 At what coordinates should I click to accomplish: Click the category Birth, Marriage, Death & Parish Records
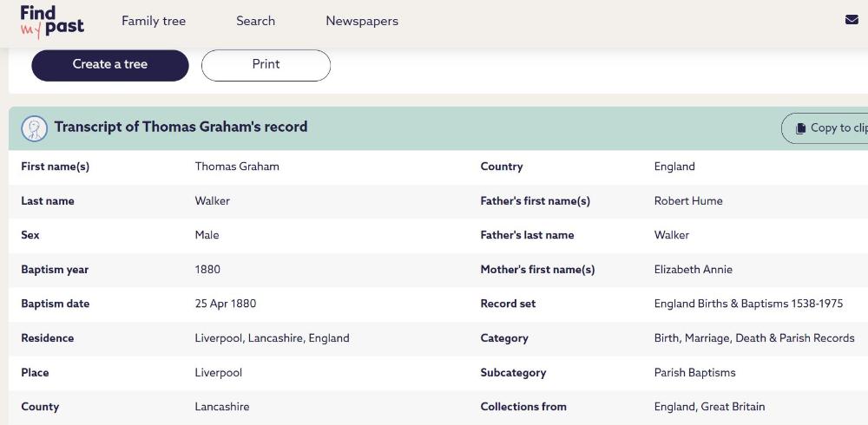(x=754, y=338)
